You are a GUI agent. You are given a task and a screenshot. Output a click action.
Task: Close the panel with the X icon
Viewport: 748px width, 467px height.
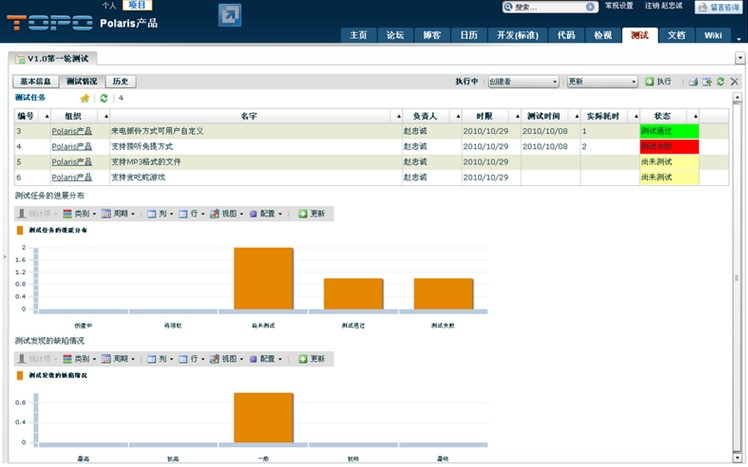(x=734, y=81)
